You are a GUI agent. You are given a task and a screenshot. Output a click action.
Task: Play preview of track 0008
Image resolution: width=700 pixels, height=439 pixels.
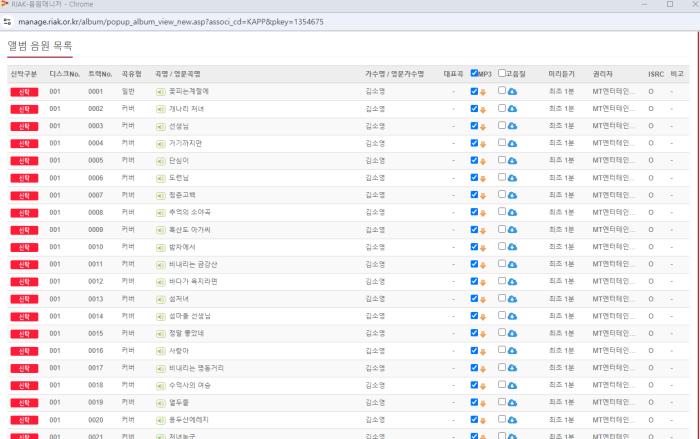(x=161, y=213)
